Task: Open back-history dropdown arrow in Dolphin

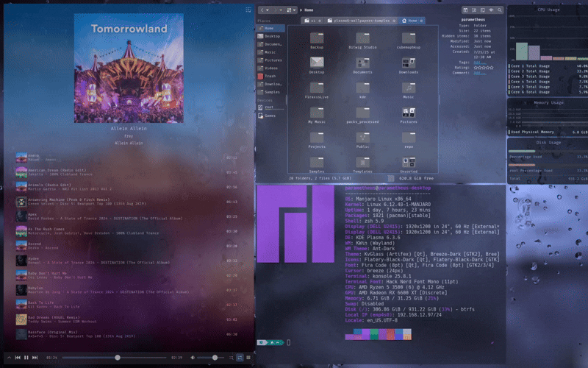Action: (x=268, y=10)
